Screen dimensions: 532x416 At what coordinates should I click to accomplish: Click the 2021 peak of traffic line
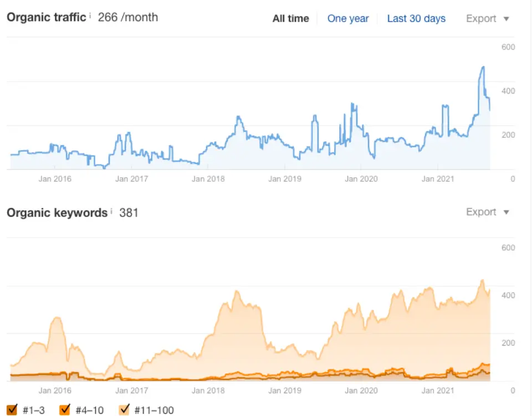pyautogui.click(x=483, y=68)
